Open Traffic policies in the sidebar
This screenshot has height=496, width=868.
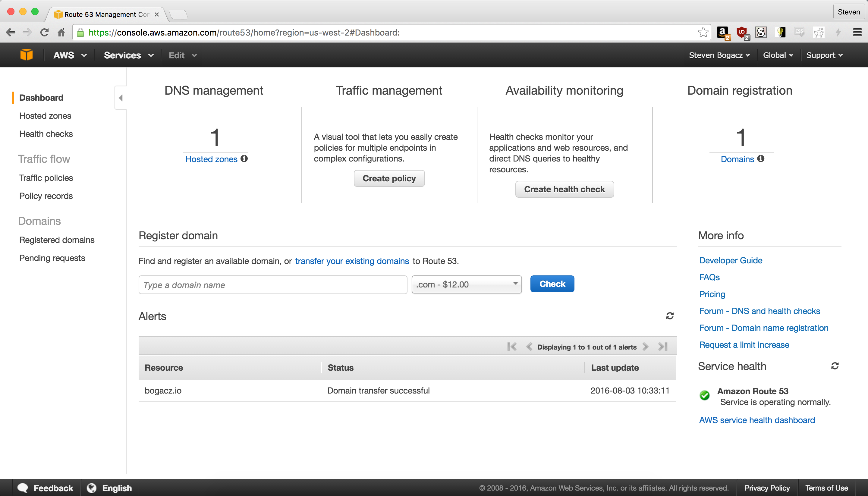point(46,178)
